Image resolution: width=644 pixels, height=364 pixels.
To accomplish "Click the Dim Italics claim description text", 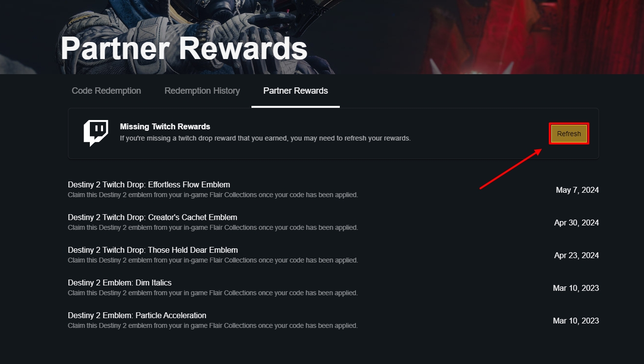I will tap(212, 293).
